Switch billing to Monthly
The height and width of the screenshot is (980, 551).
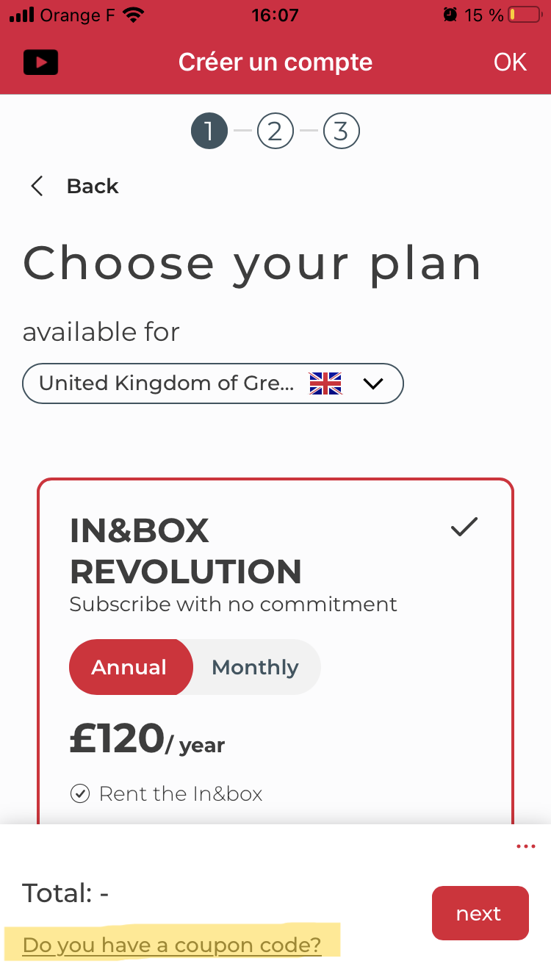[x=255, y=667]
